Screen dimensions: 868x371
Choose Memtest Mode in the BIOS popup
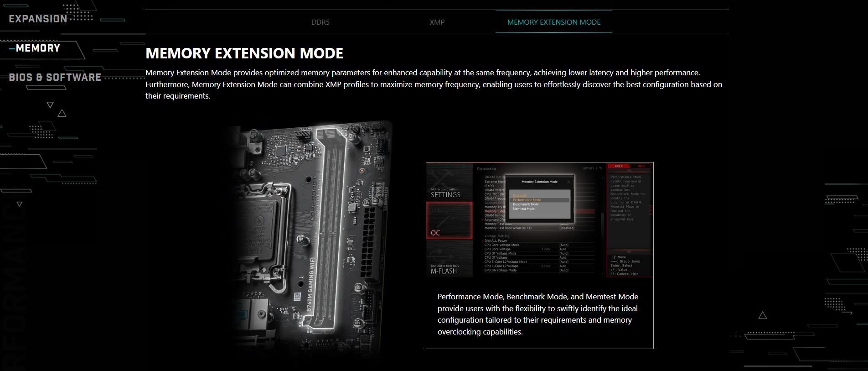coord(524,209)
